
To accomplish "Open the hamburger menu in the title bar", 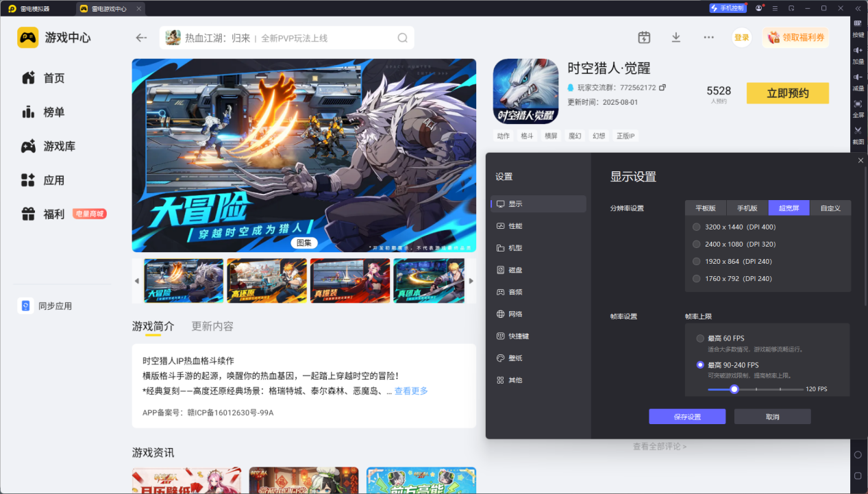I will [x=775, y=8].
